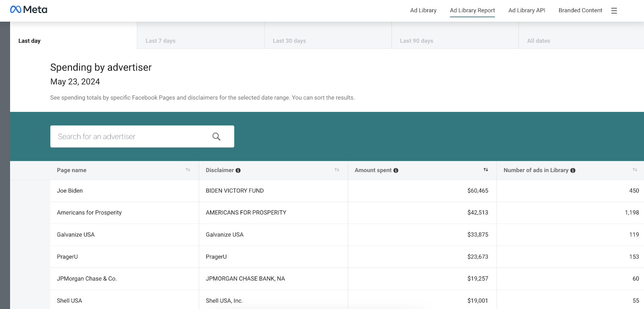Screen dimensions: 644x309
Task: Open the Ad Library Report link
Action: 473,10
